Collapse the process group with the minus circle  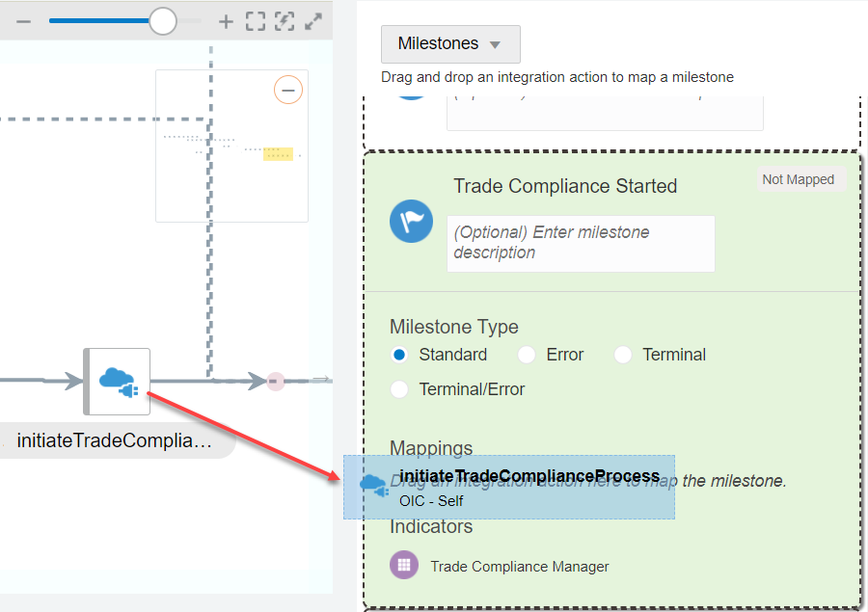(287, 90)
